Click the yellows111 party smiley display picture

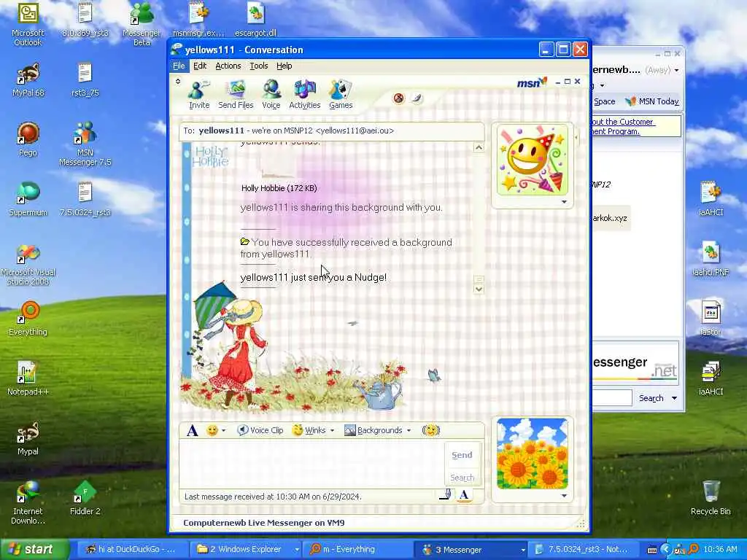(x=532, y=160)
